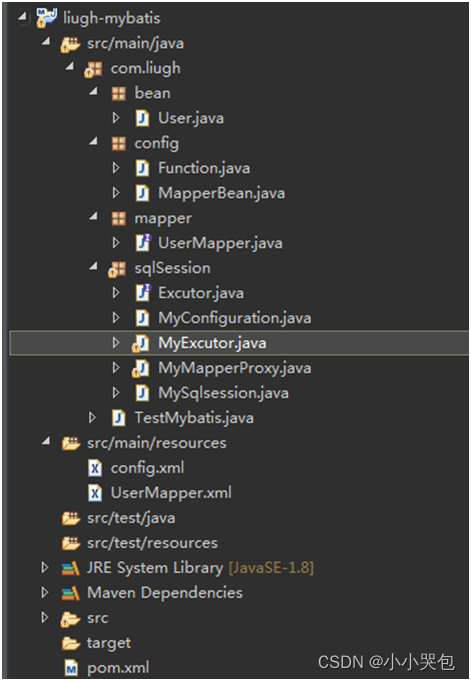The width and height of the screenshot is (471, 681).
Task: Collapse the config package
Action: point(93,141)
